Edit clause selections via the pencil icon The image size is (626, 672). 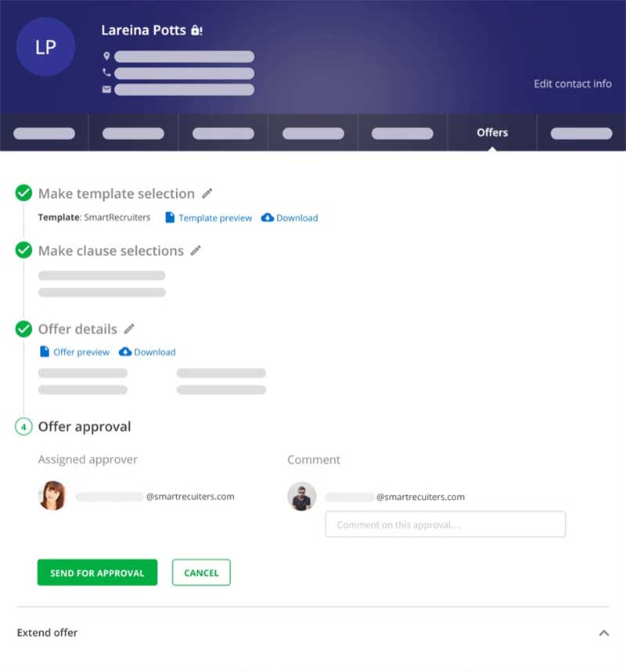coord(196,250)
